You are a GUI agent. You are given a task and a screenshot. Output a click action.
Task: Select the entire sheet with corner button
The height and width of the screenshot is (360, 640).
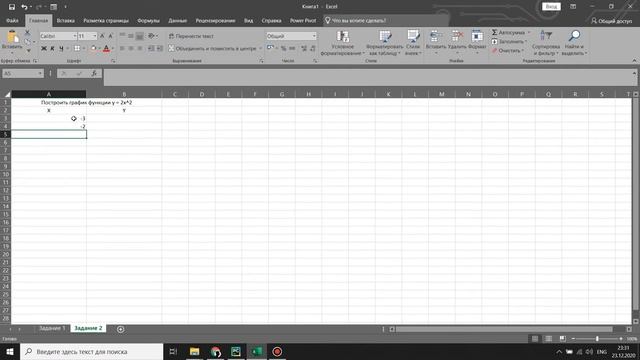click(6, 94)
